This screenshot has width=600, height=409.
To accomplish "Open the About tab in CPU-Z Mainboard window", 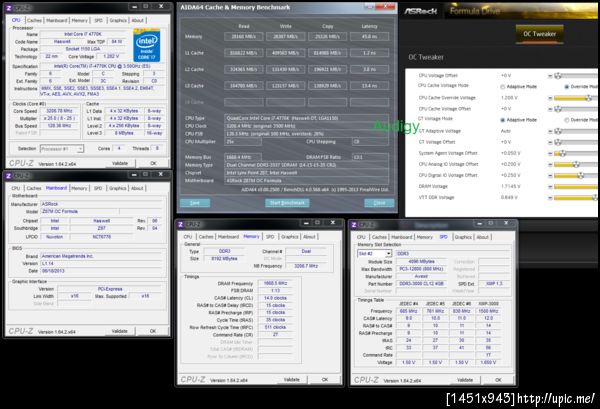I will pyautogui.click(x=137, y=188).
